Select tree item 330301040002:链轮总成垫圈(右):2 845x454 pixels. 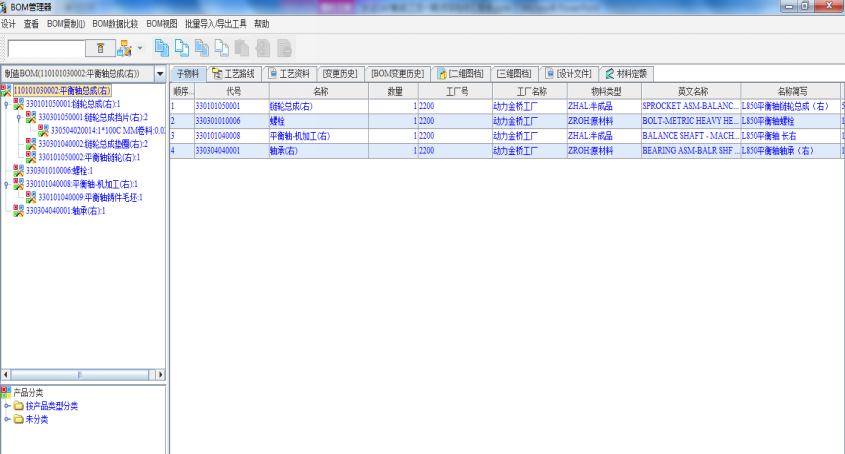coord(93,144)
